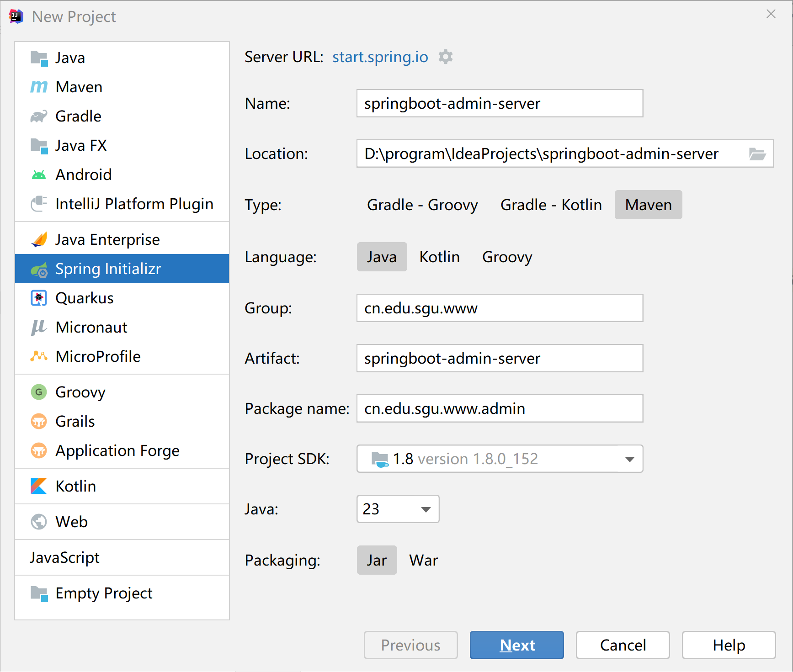Select Kotlin as the language
This screenshot has height=672, width=793.
[439, 257]
